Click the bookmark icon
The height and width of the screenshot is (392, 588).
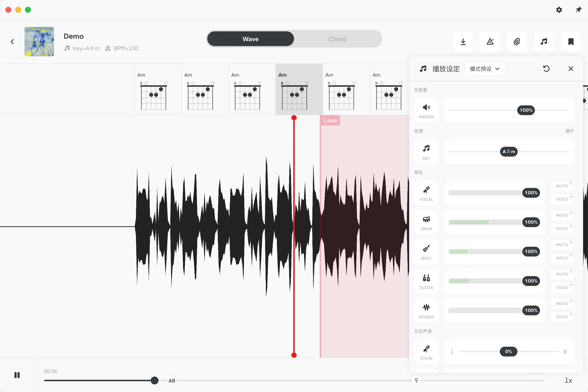(x=571, y=41)
